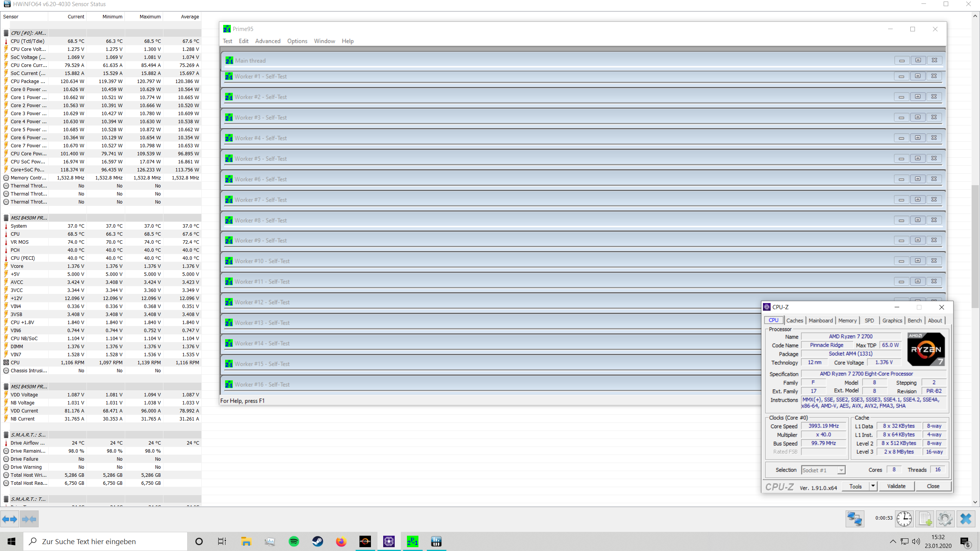The width and height of the screenshot is (980, 551).
Task: Open HWiNFO sensors from the taskbar
Action: point(436,541)
